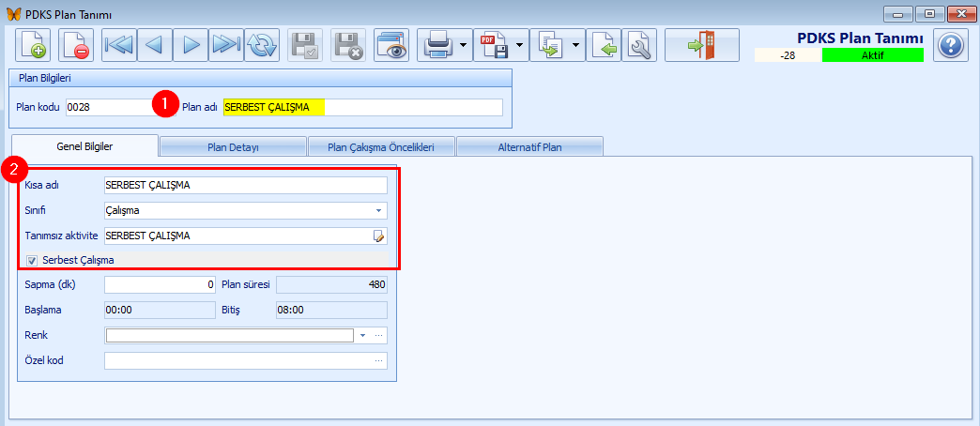This screenshot has height=426, width=980.
Task: Open the Plan Çakışma Öncelikleri tab
Action: coord(382,146)
